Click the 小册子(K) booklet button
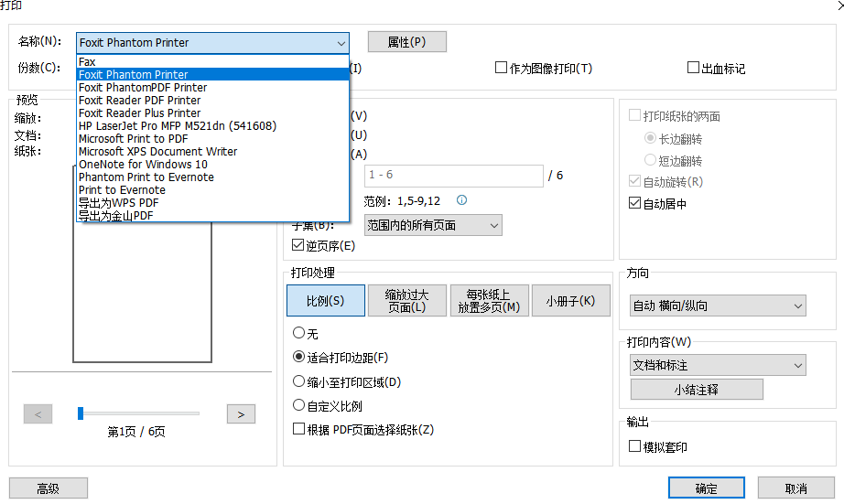844x504 pixels. click(x=570, y=301)
